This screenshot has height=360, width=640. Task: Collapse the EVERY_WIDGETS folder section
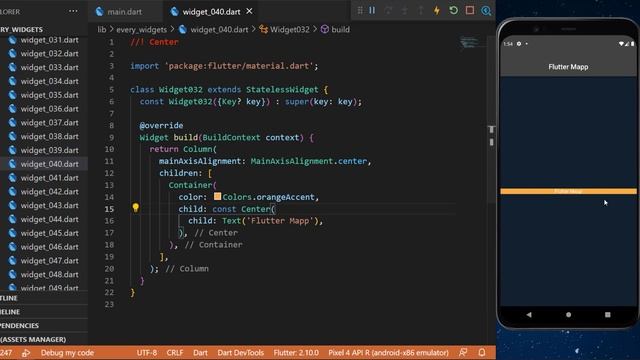(44, 29)
